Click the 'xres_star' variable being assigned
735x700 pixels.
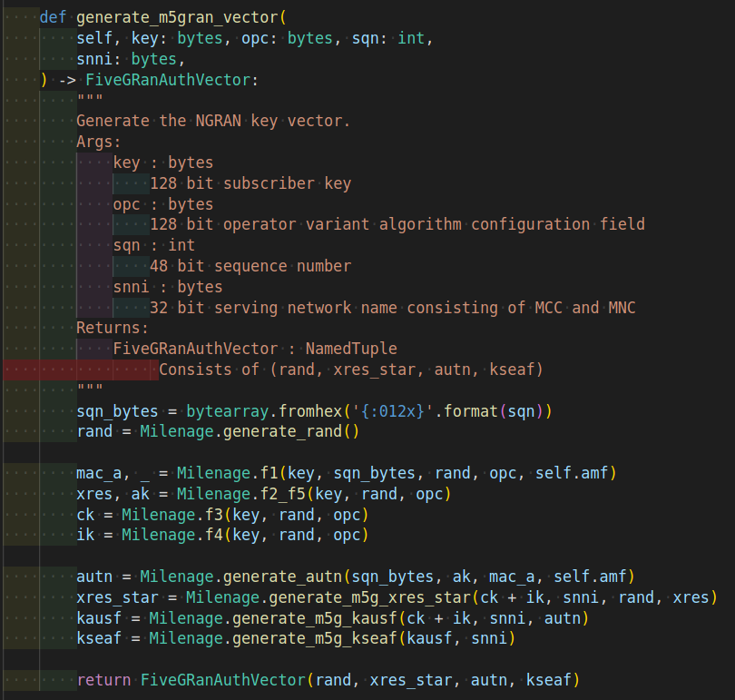[x=117, y=597]
